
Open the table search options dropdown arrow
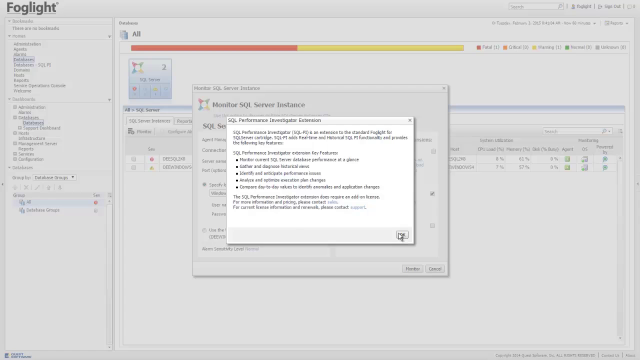click(609, 131)
